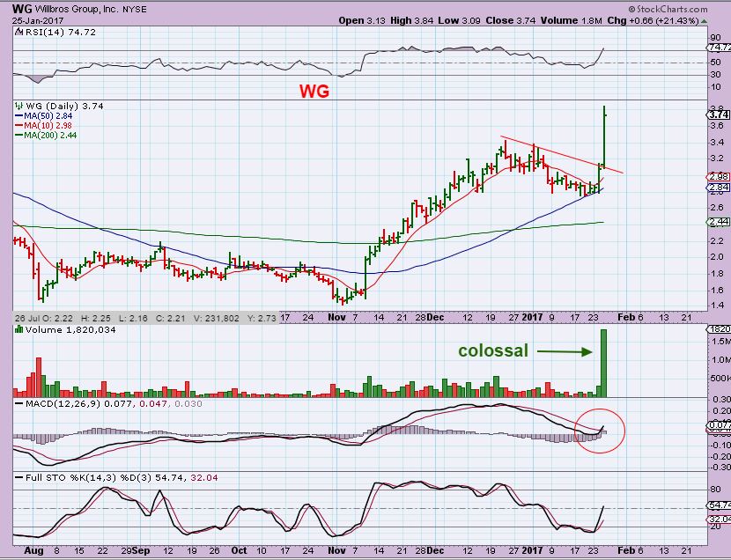Click the blue MA(50) legend line marker
Image resolution: width=731 pixels, height=560 pixels.
(19, 116)
